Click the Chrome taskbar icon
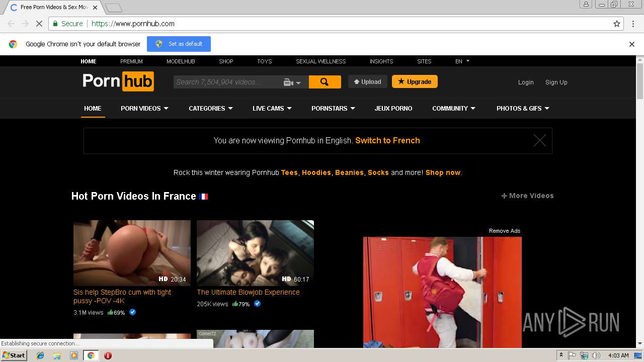This screenshot has width=644, height=362. coord(91,355)
